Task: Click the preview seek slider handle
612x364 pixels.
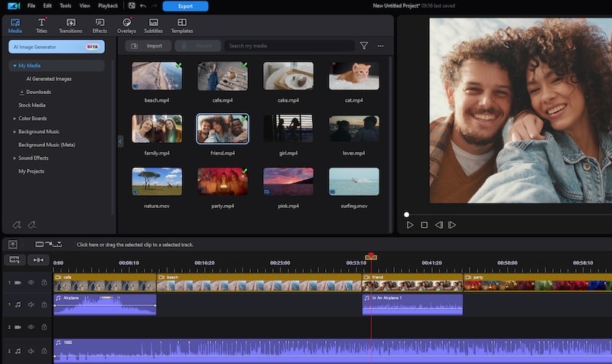Action: [407, 215]
